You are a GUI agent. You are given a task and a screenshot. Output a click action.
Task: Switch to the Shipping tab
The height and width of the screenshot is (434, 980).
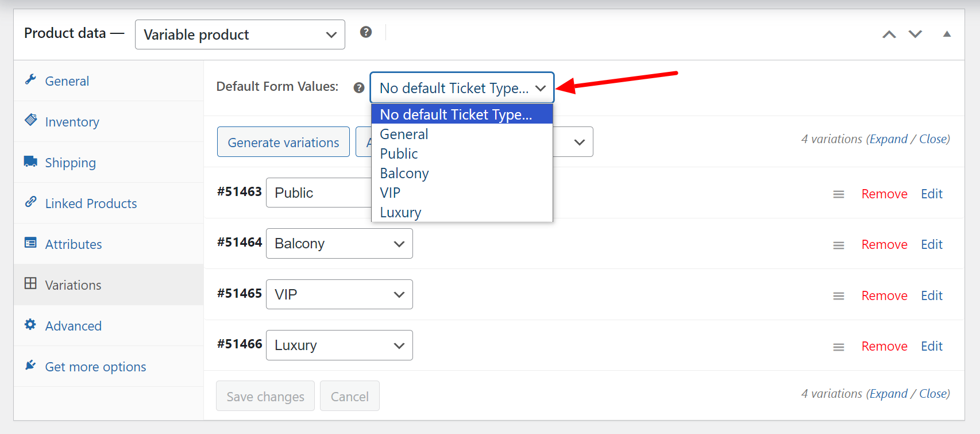(x=109, y=162)
